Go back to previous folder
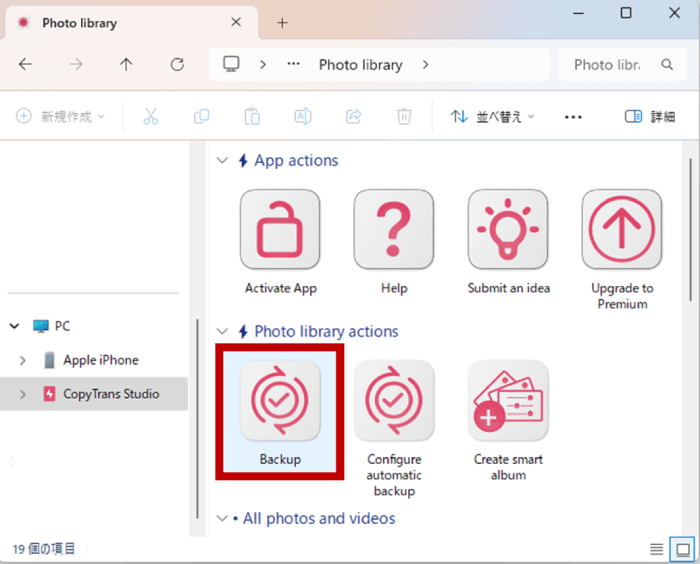The width and height of the screenshot is (700, 564). (x=25, y=65)
